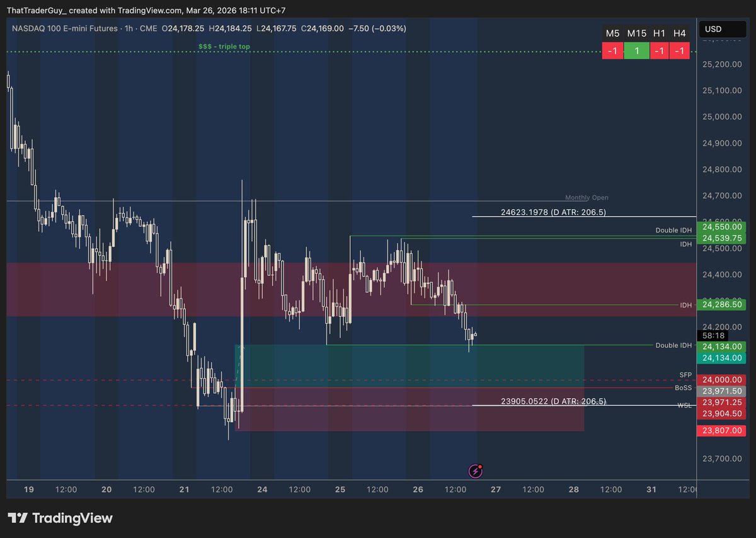This screenshot has width=756, height=538.
Task: Click the purple lightning alerts icon on the chart
Action: 475,471
